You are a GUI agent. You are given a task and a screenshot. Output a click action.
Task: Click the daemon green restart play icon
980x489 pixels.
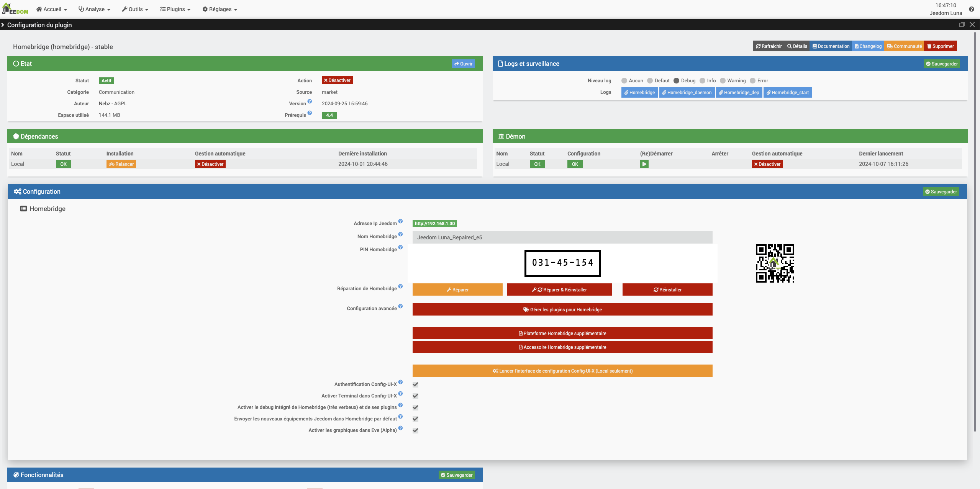coord(644,164)
